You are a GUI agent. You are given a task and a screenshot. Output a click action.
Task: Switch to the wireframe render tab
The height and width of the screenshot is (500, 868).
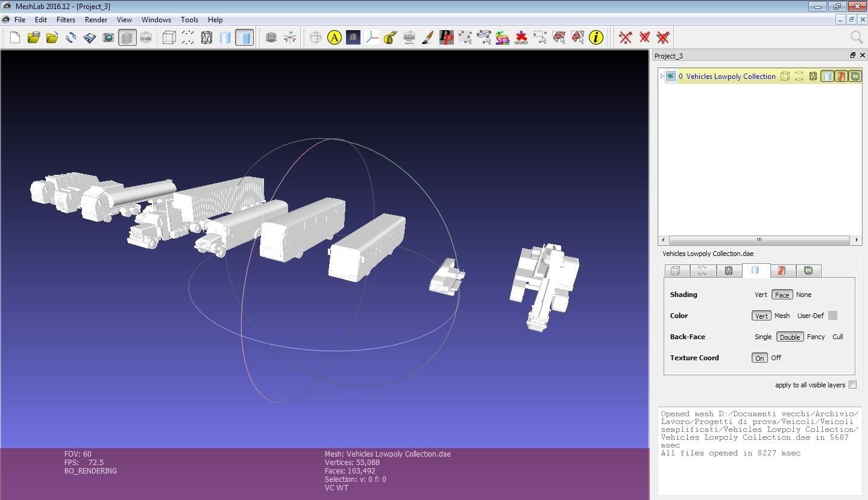pyautogui.click(x=729, y=271)
